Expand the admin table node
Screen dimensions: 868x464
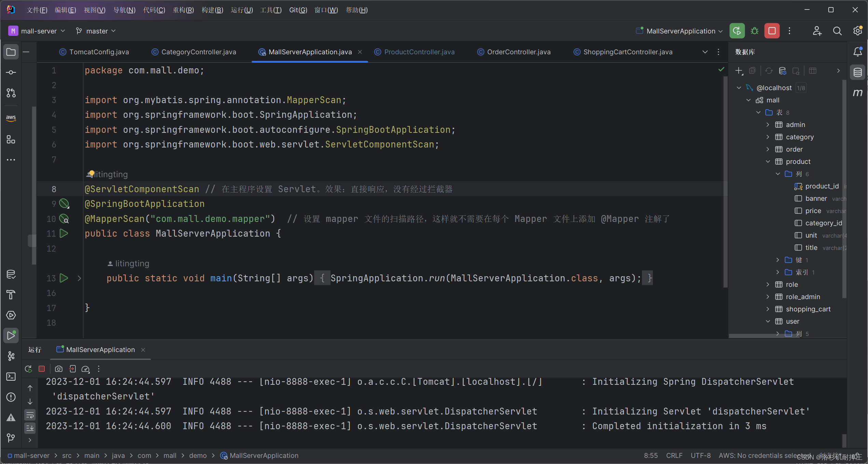768,125
